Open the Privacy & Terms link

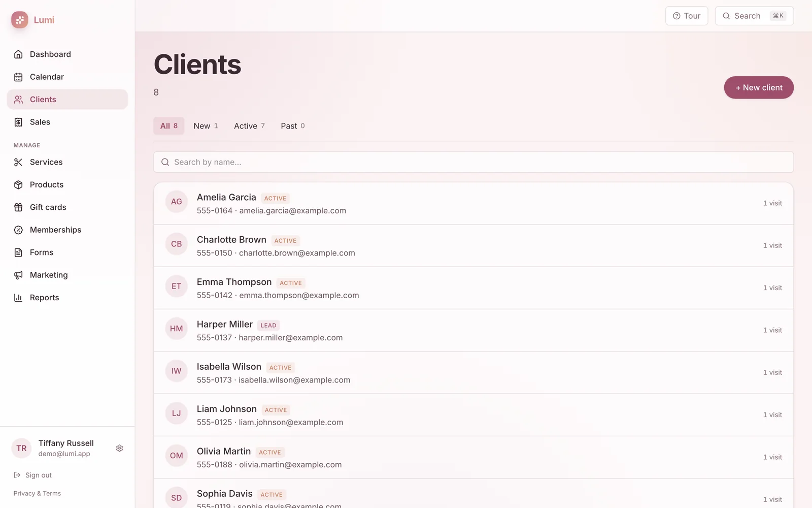point(37,493)
